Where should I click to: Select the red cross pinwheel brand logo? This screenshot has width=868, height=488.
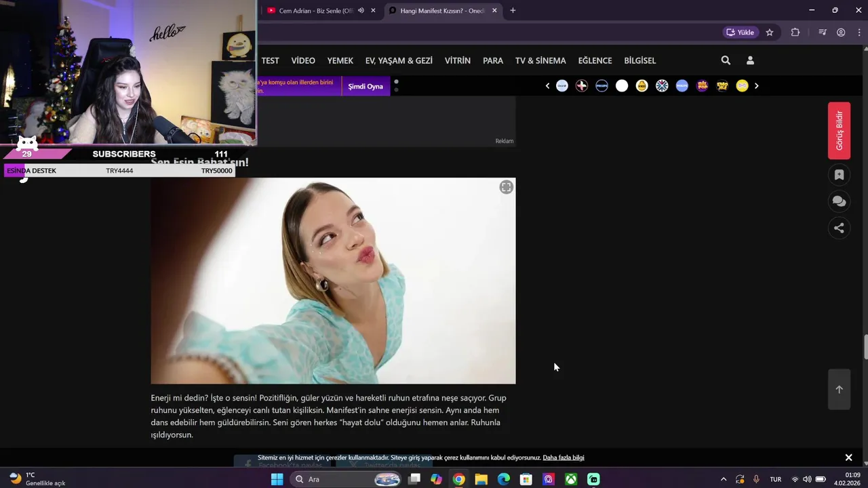point(582,86)
